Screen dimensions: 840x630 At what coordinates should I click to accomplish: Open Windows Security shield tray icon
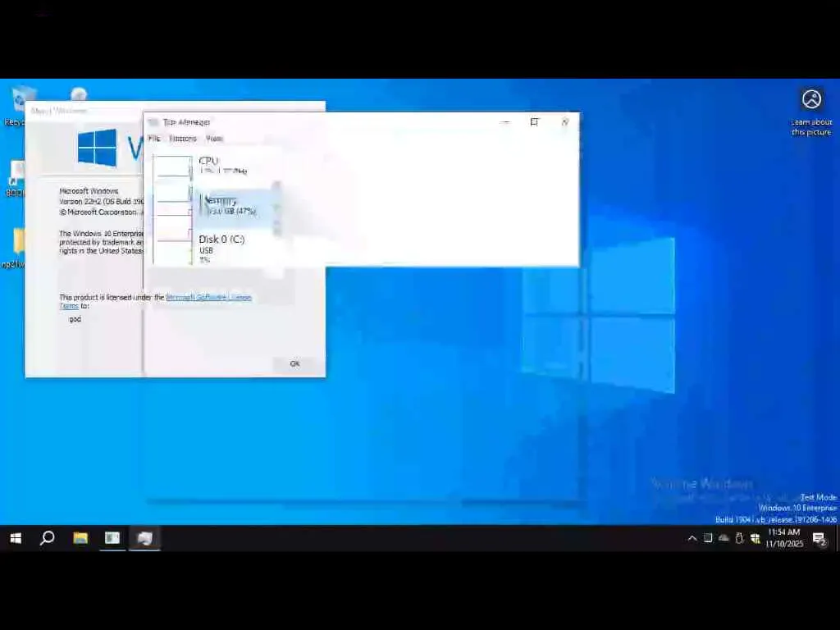(756, 538)
